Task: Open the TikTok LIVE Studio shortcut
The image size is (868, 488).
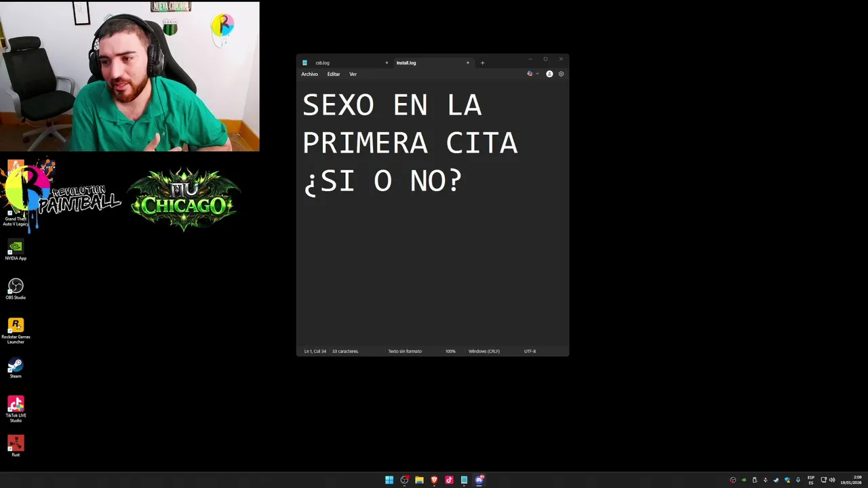Action: click(x=16, y=409)
